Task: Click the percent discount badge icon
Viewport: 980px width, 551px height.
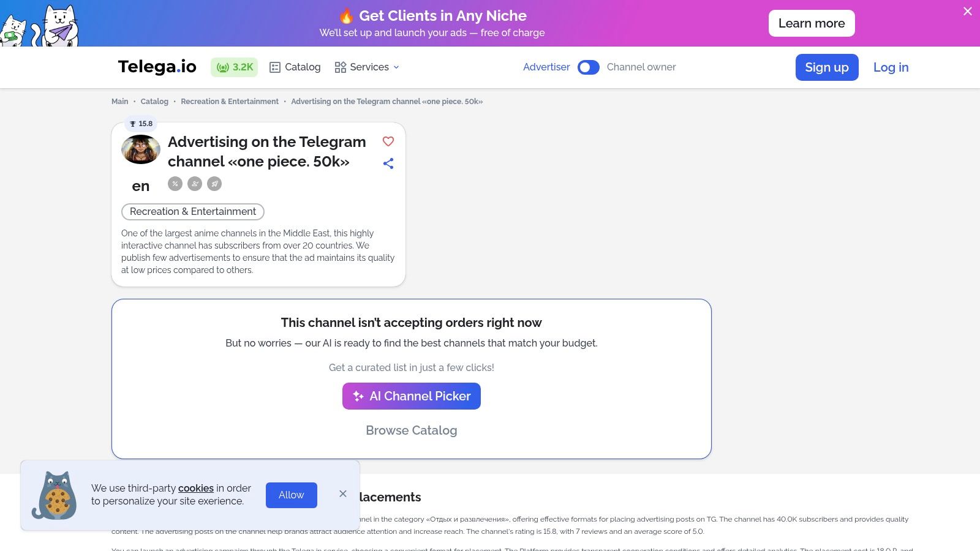Action: click(x=175, y=184)
